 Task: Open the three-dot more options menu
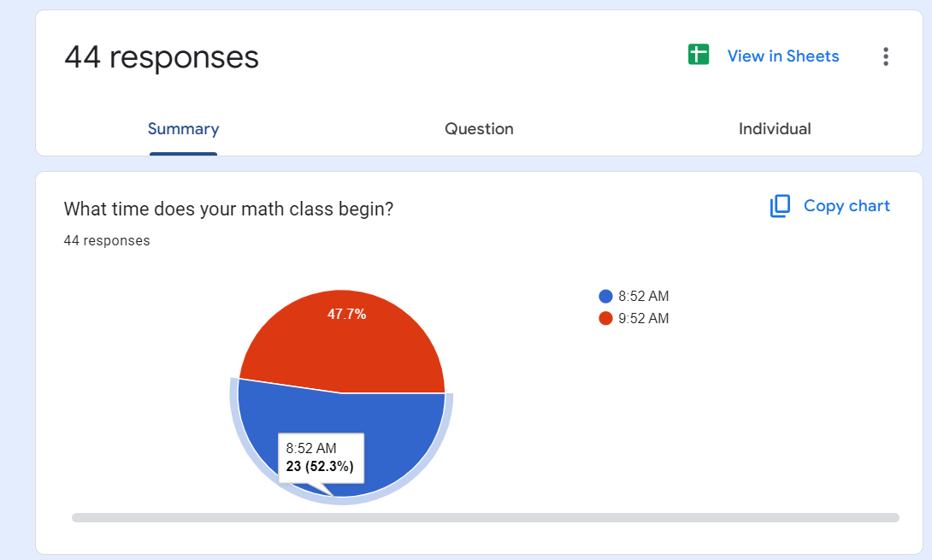(885, 56)
